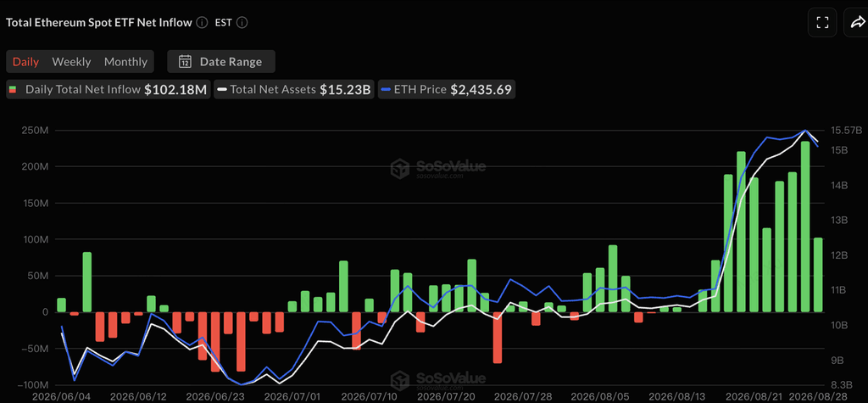
Task: Open info icon beside Total Ethereum Spot ETF Net Inflow
Action: [x=202, y=23]
